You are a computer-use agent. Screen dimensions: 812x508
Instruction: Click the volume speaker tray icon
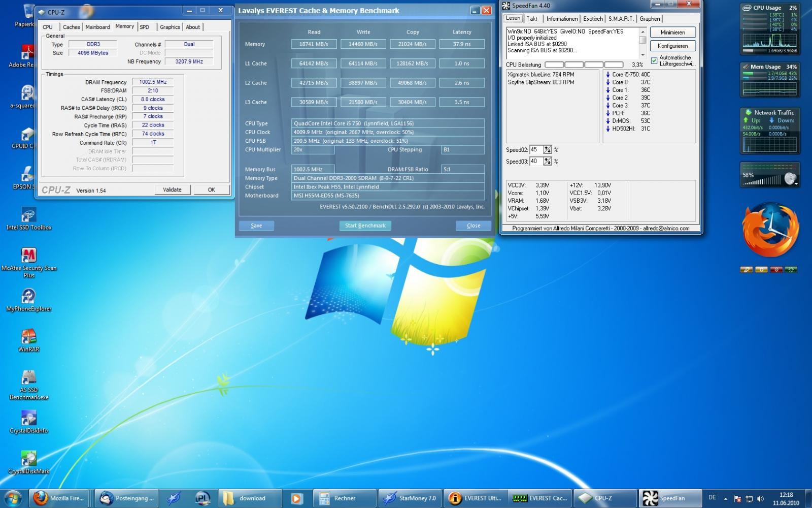[x=760, y=499]
